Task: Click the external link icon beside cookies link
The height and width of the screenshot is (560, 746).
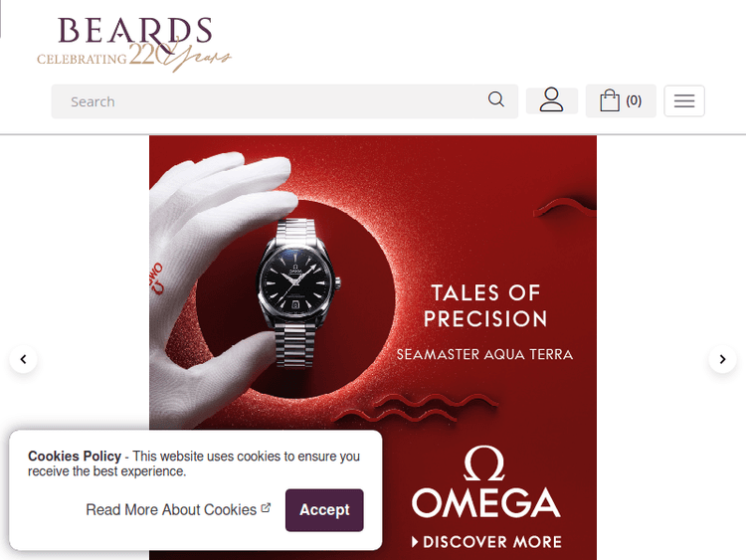Action: pos(266,508)
